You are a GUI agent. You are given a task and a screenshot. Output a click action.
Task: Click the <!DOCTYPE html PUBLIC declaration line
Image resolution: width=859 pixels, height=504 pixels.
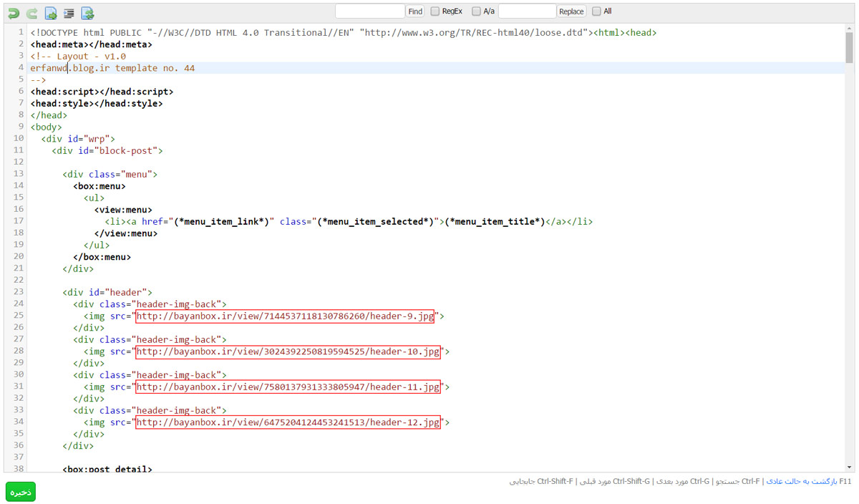click(343, 33)
